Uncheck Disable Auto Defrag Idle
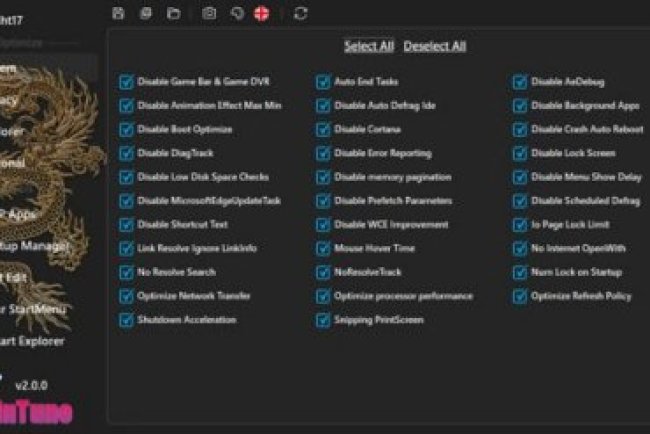The image size is (650, 434). click(323, 106)
